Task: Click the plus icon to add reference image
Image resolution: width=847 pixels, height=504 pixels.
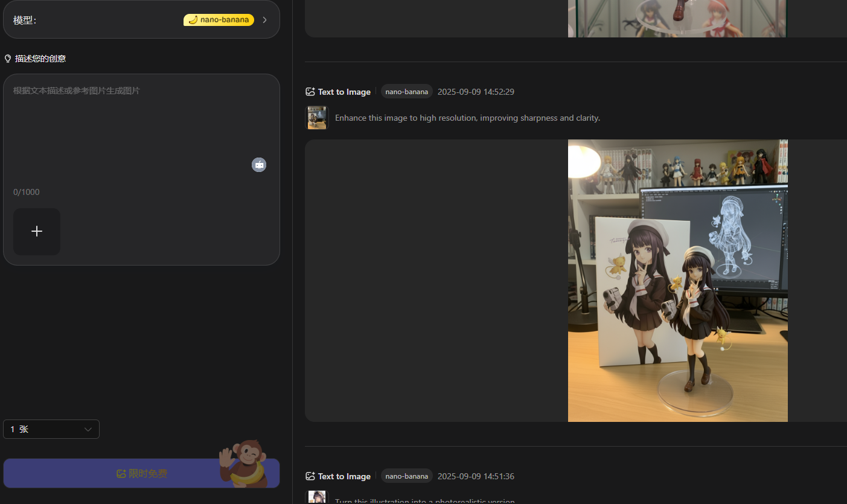Action: [37, 231]
